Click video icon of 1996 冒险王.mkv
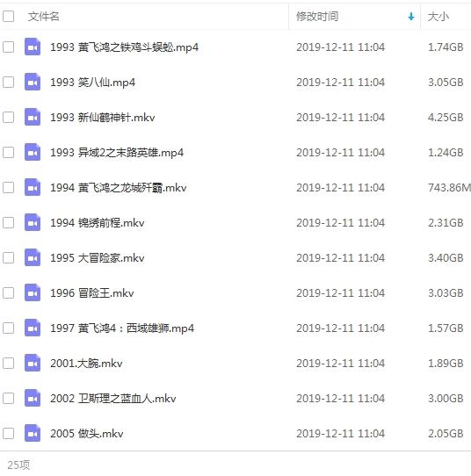The width and height of the screenshot is (471, 476). (x=33, y=292)
